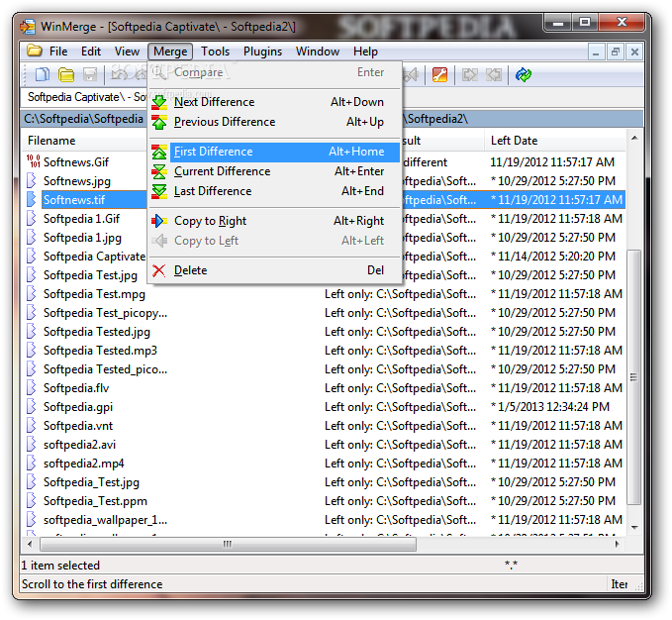Select Softpedia 1.jpg in the list
This screenshot has width=672, height=620.
(x=82, y=238)
